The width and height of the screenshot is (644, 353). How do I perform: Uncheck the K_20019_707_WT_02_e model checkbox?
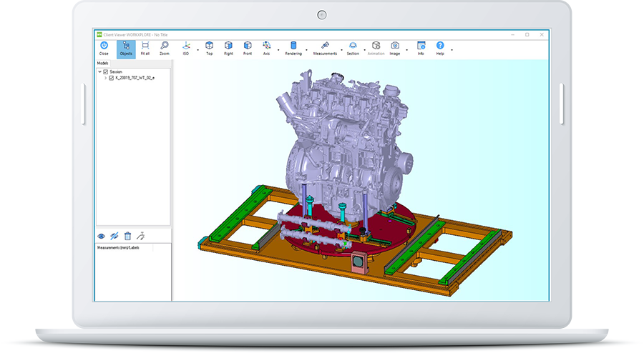click(x=112, y=78)
